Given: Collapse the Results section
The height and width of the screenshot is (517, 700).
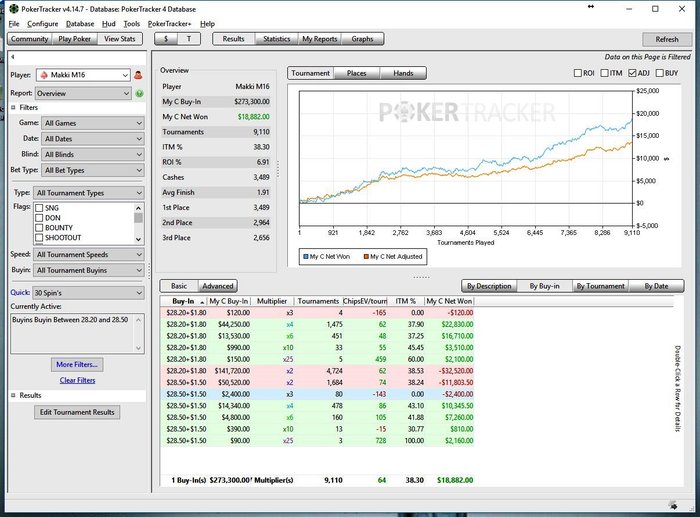Looking at the screenshot, I should [13, 395].
